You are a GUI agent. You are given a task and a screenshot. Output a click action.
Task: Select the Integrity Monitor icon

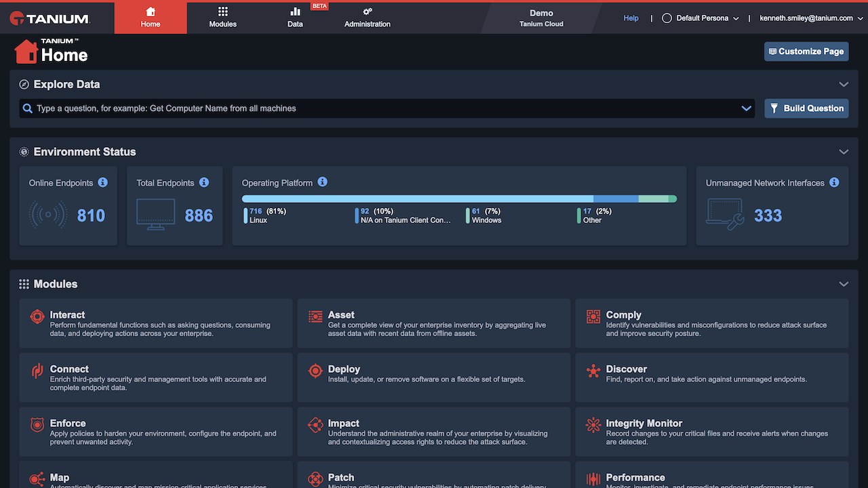pyautogui.click(x=593, y=425)
